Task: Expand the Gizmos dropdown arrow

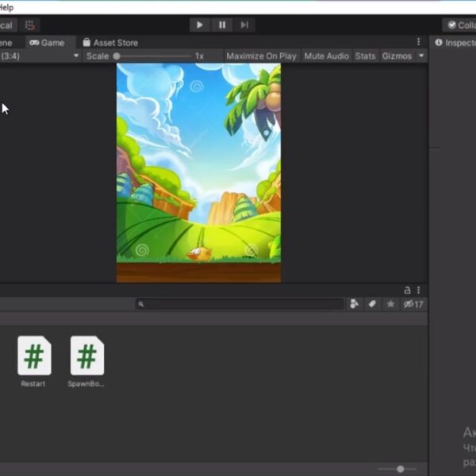Action: (x=421, y=56)
